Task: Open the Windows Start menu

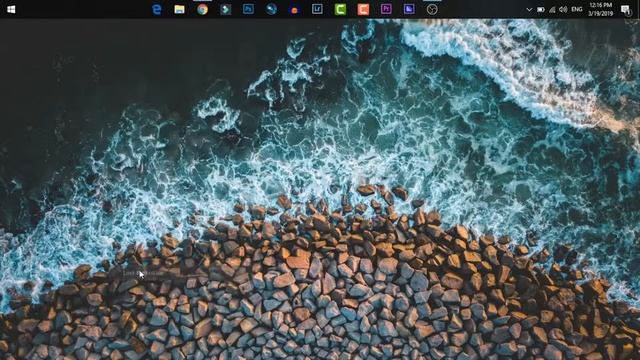Action: click(x=11, y=9)
